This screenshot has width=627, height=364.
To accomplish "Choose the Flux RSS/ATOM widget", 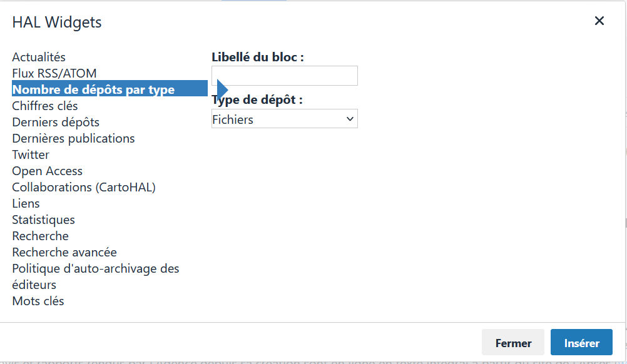I will click(x=54, y=73).
